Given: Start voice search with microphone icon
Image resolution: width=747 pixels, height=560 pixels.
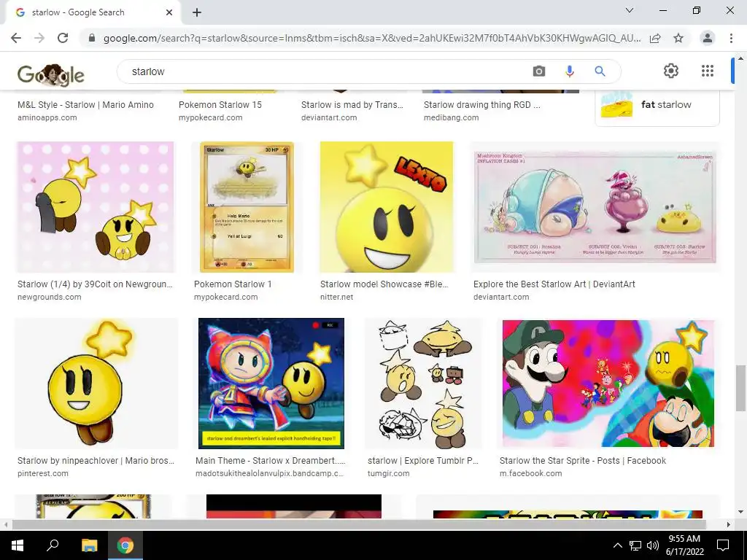Looking at the screenshot, I should click(x=569, y=71).
